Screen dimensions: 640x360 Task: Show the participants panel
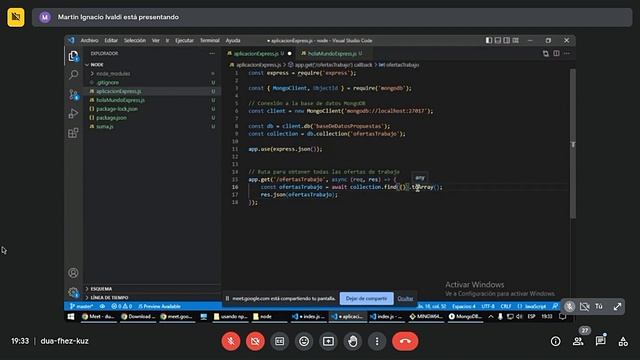click(578, 341)
